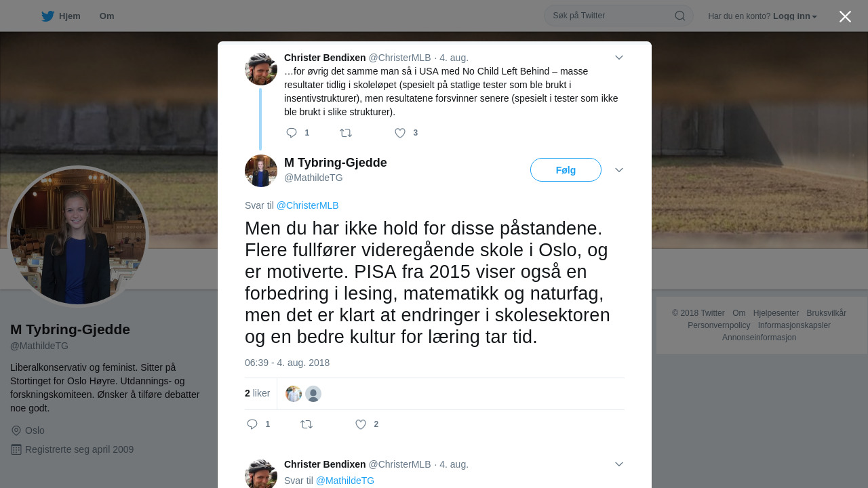Open more options chevron on first tweet

point(619,58)
